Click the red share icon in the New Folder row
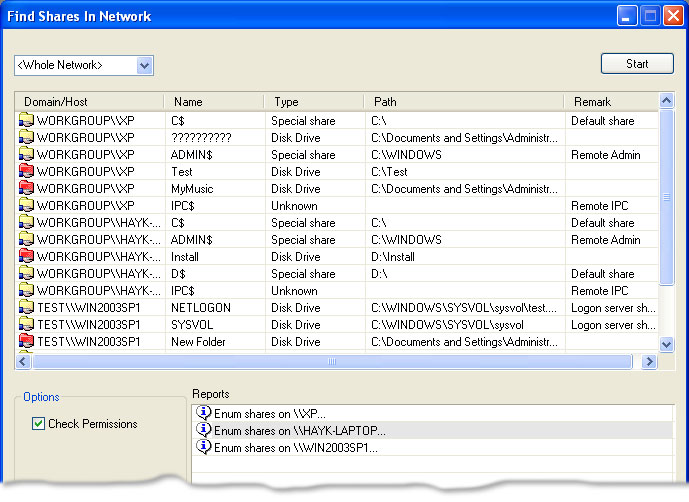The height and width of the screenshot is (502, 689). click(x=26, y=341)
